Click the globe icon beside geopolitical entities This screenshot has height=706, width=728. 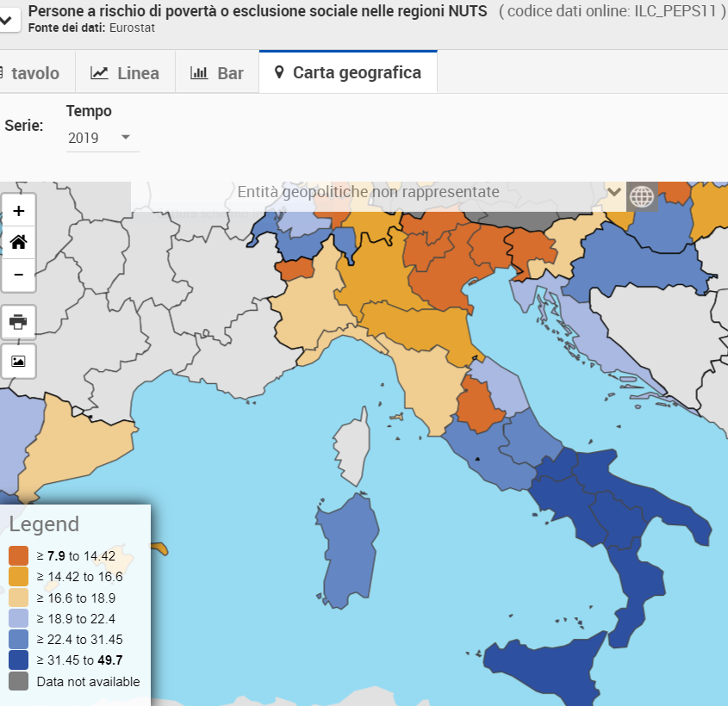(x=641, y=195)
